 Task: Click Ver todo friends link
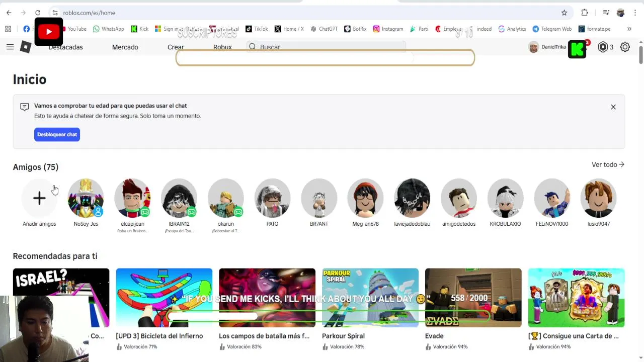608,164
